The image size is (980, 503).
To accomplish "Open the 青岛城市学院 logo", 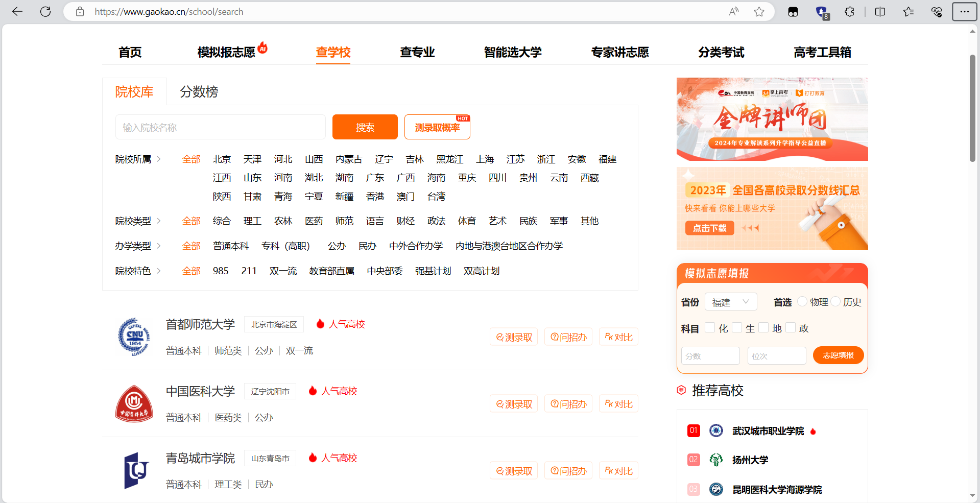I will 136,470.
